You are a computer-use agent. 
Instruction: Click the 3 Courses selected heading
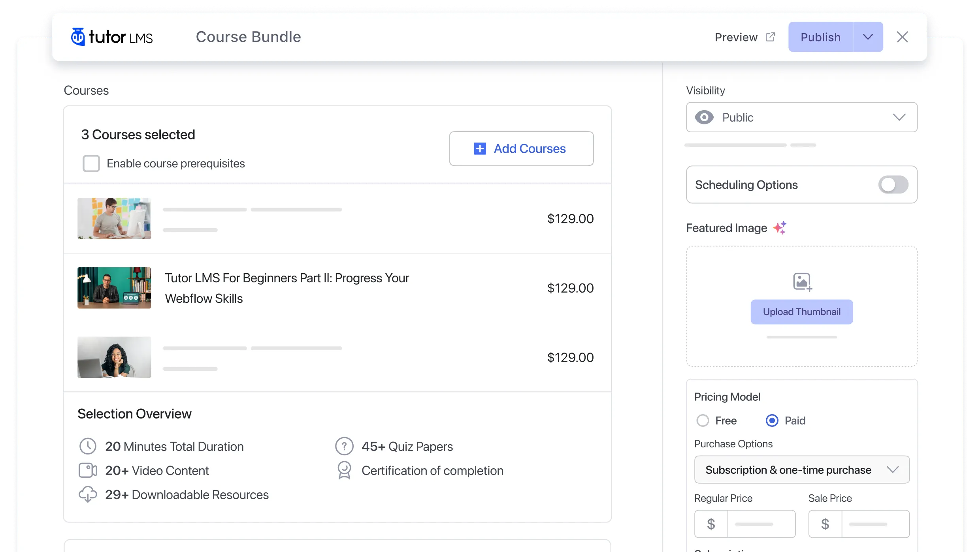pyautogui.click(x=138, y=134)
